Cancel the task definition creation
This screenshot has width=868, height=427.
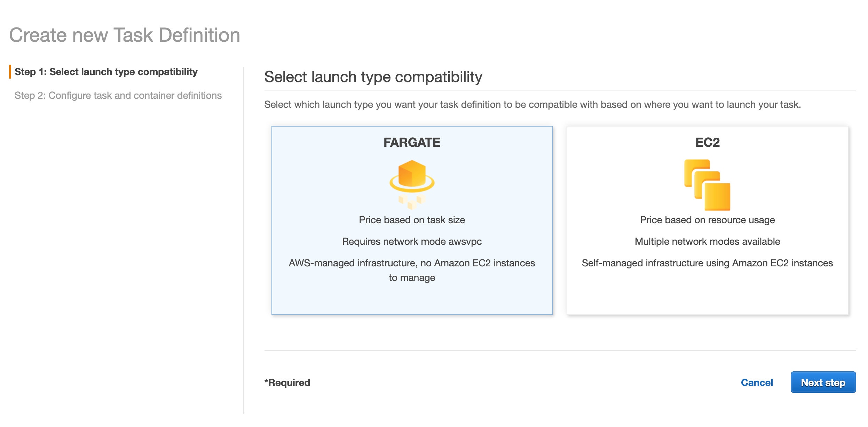coord(757,382)
